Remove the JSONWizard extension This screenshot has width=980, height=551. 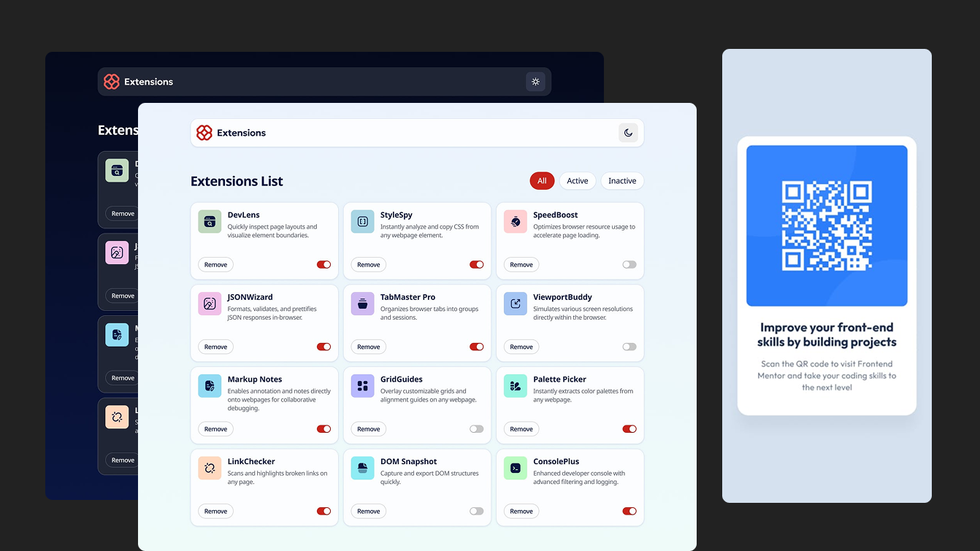[215, 347]
